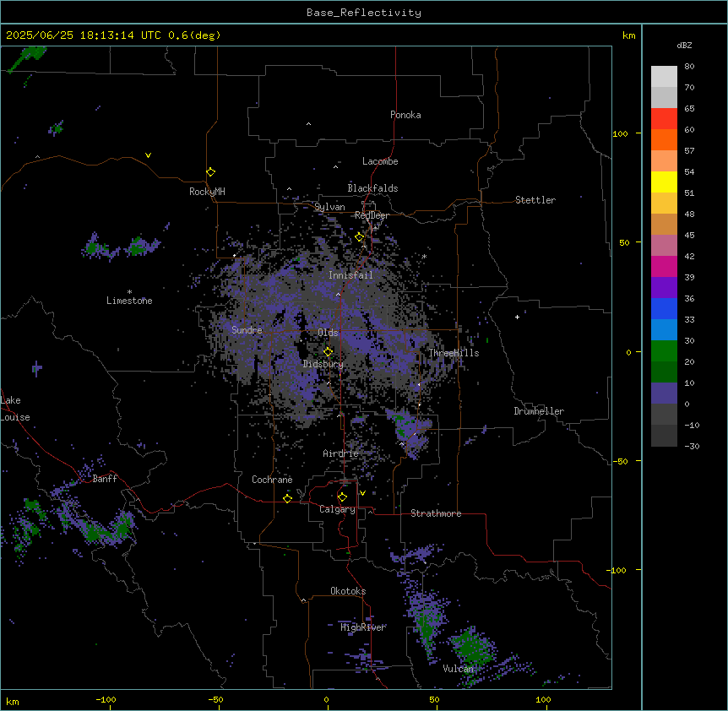
Task: Select the Vulcan label
Action: coord(458,669)
